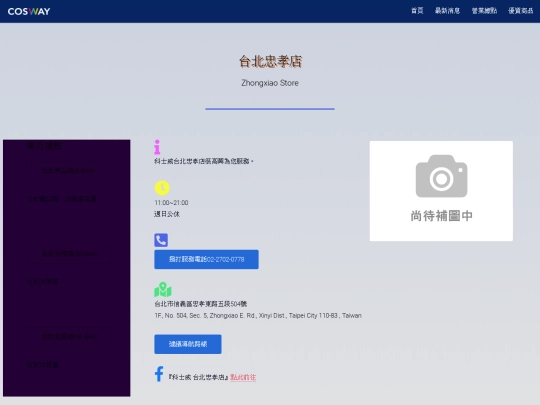Screen dimensions: 540x405
Task: Click the camera placeholder store image
Action: [441, 191]
